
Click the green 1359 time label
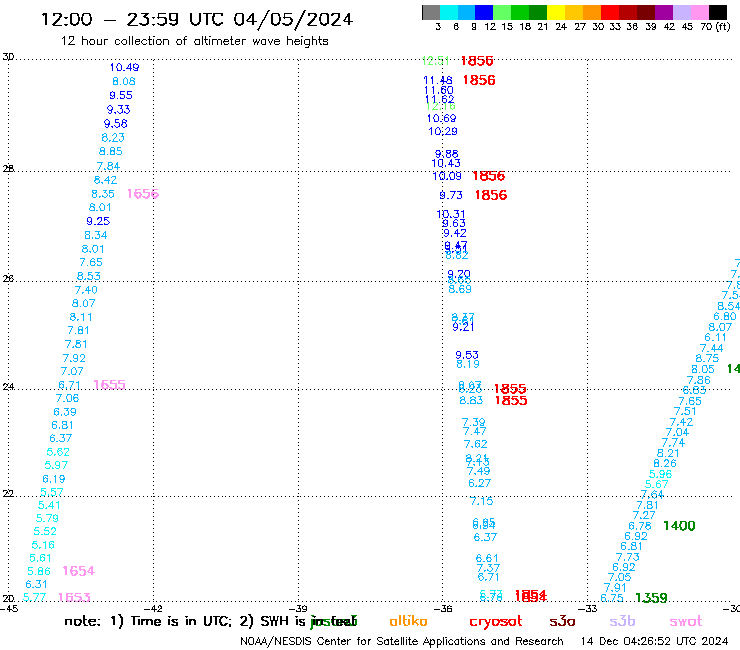[651, 598]
